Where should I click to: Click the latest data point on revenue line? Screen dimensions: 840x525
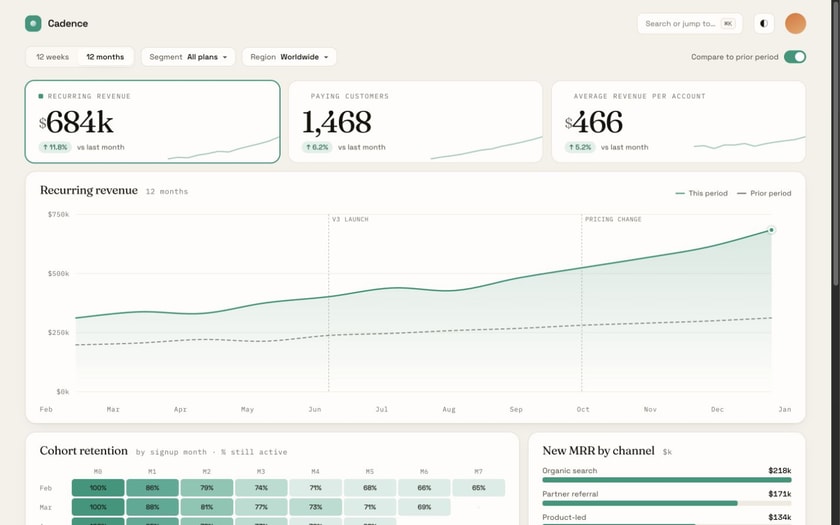(x=771, y=230)
